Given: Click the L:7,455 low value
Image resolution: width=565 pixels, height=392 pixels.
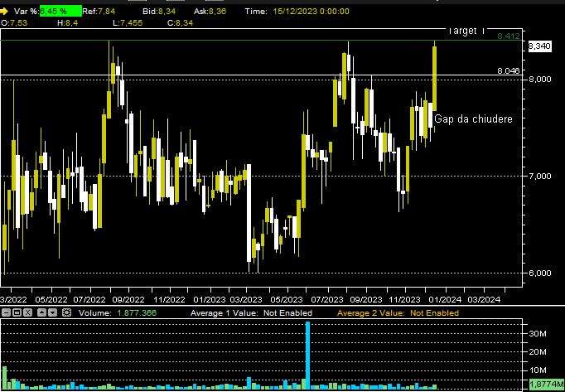Looking at the screenshot, I should pyautogui.click(x=128, y=22).
